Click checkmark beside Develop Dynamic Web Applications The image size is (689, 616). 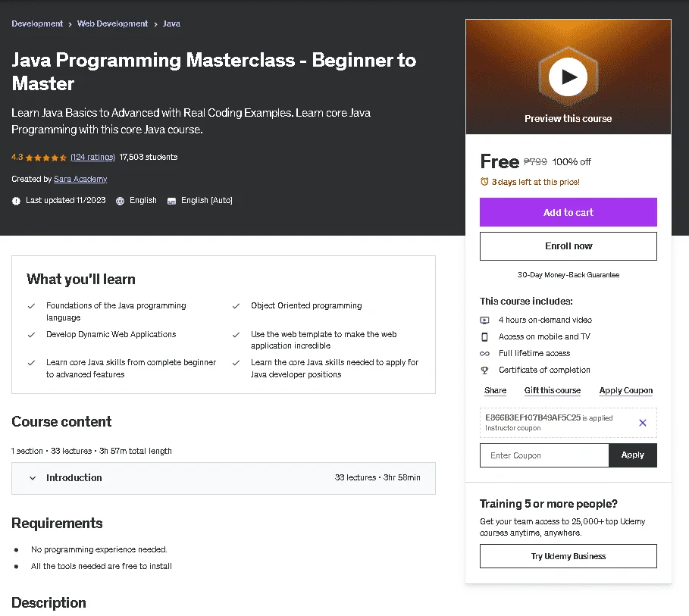pyautogui.click(x=31, y=335)
